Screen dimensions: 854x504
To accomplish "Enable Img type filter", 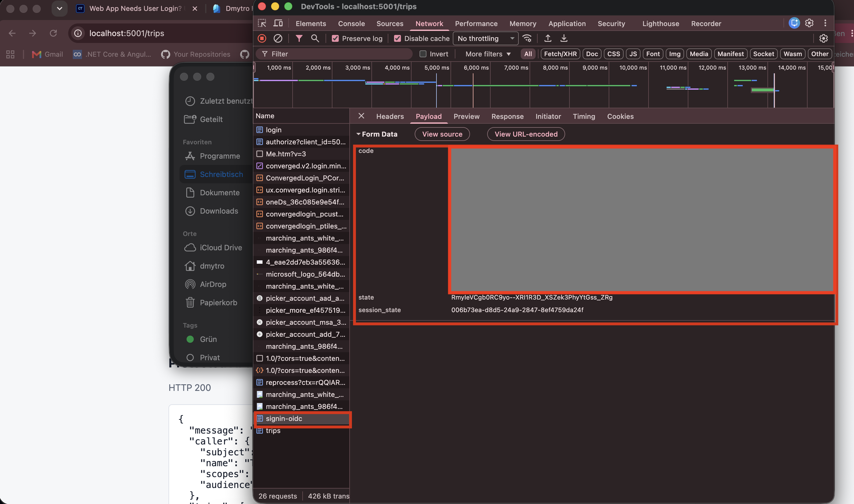I will 675,54.
